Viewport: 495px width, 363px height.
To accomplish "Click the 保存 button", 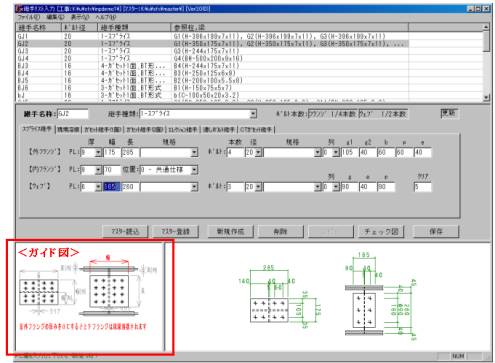I will point(436,231).
